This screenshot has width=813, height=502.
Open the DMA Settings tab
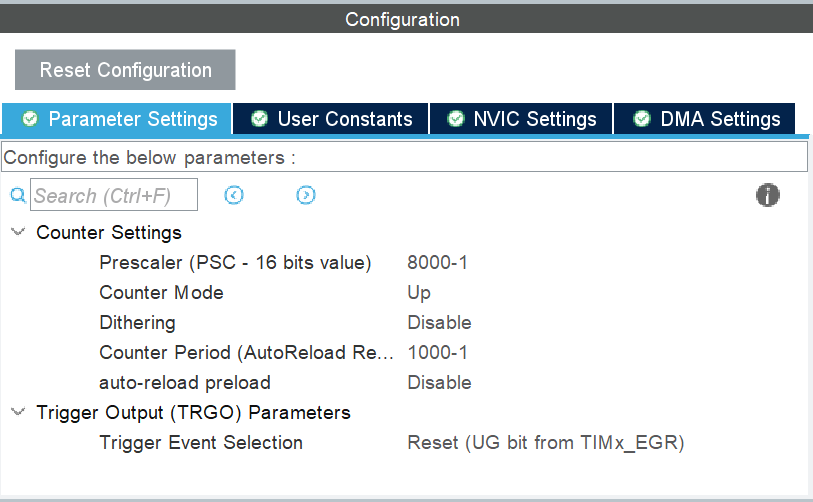point(720,119)
